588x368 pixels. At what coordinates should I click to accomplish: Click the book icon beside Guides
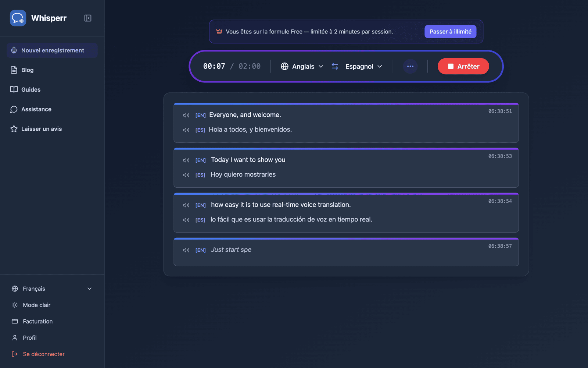[x=14, y=89]
